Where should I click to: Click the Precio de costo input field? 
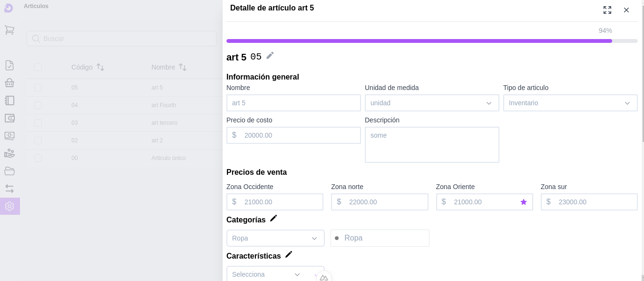click(300, 135)
